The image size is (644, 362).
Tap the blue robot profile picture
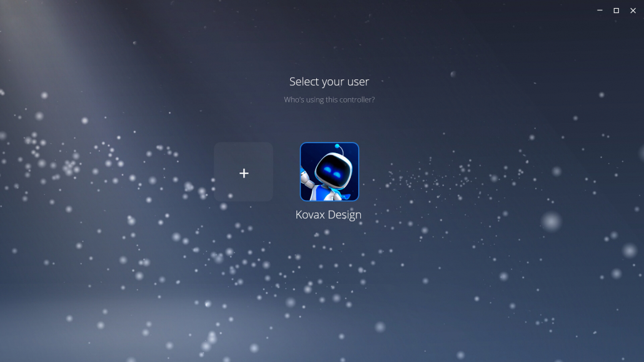(x=330, y=172)
